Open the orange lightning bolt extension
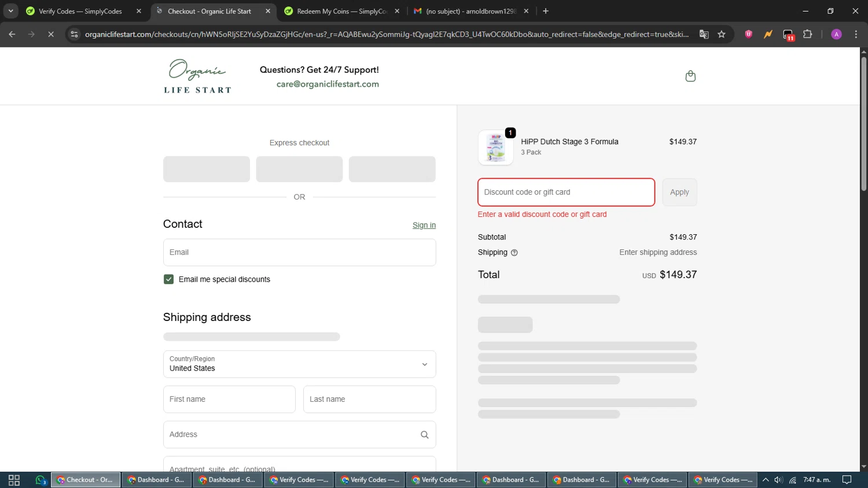The width and height of the screenshot is (868, 488). pos(768,35)
